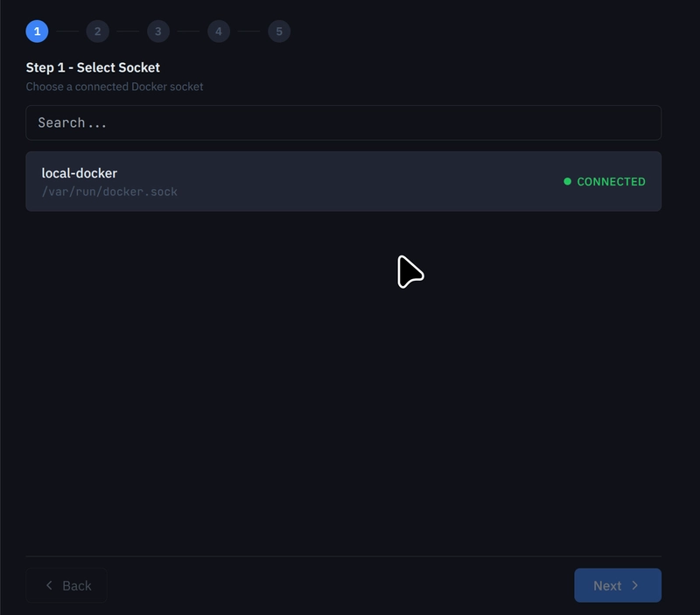Click the green connected status dot
This screenshot has height=615, width=700.
pyautogui.click(x=567, y=181)
